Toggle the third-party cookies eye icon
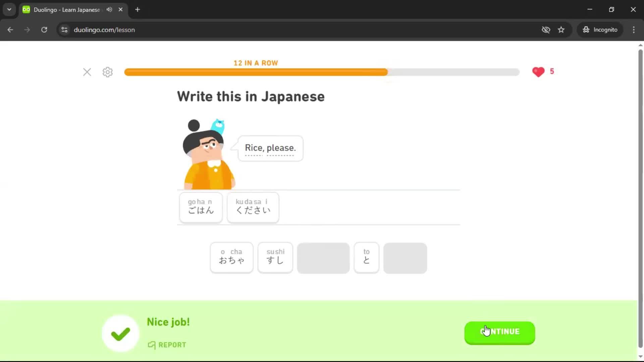The width and height of the screenshot is (644, 362). [x=546, y=29]
